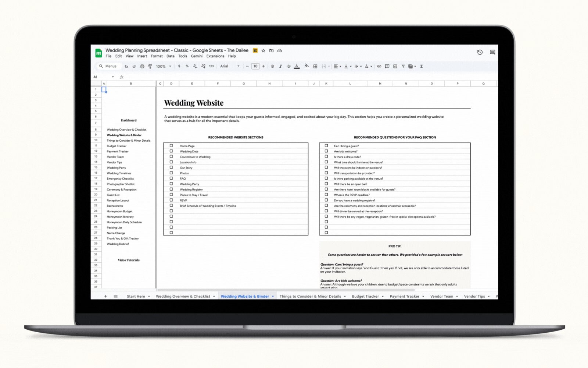Open the zoom 100% dropdown
The width and height of the screenshot is (588, 368).
[164, 66]
